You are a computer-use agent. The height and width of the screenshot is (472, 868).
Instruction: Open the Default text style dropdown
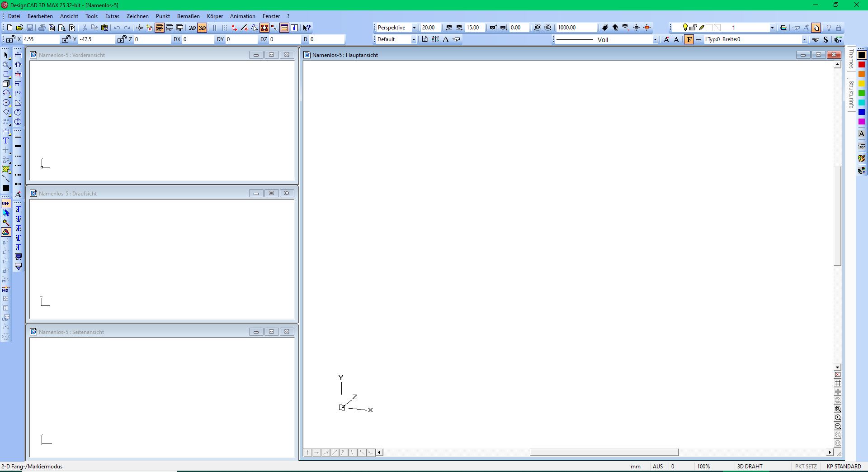click(x=413, y=39)
